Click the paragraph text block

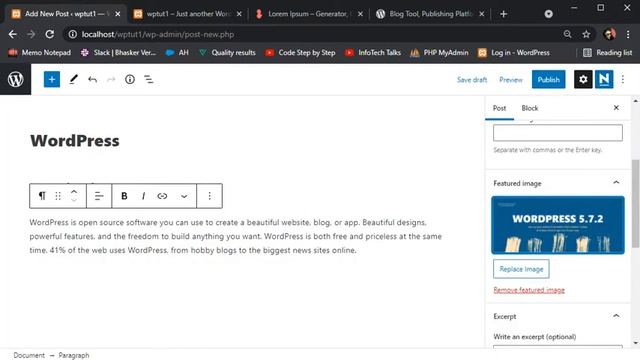pos(236,236)
